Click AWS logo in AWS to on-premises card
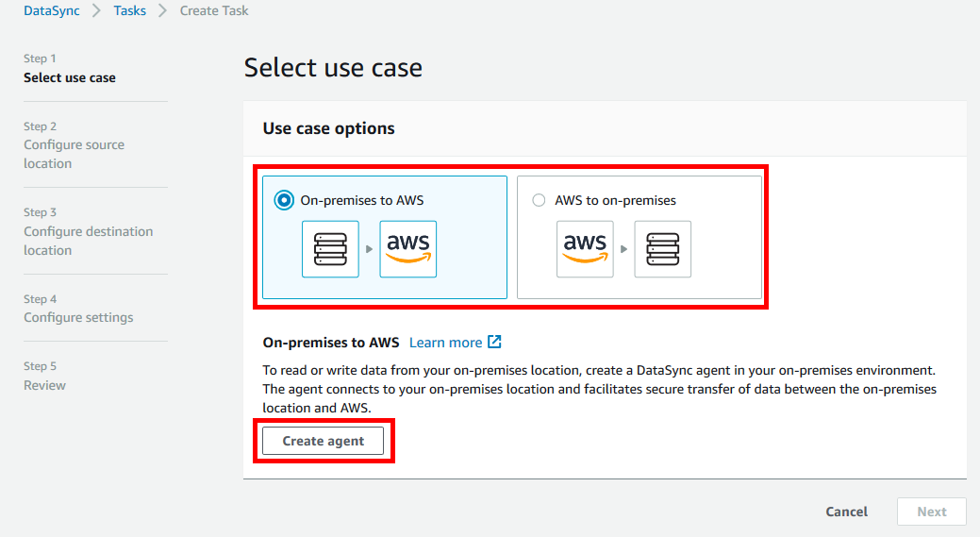Viewport: 980px width, 537px height. [x=585, y=249]
